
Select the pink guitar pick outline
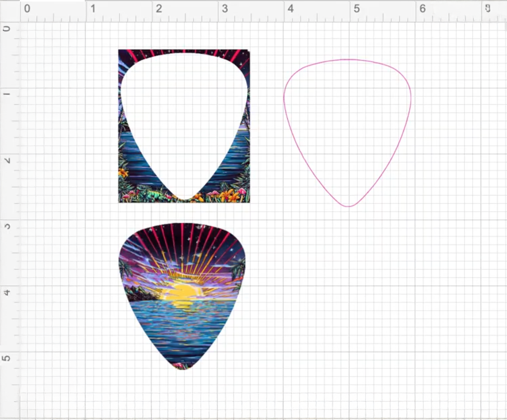[284, 97]
